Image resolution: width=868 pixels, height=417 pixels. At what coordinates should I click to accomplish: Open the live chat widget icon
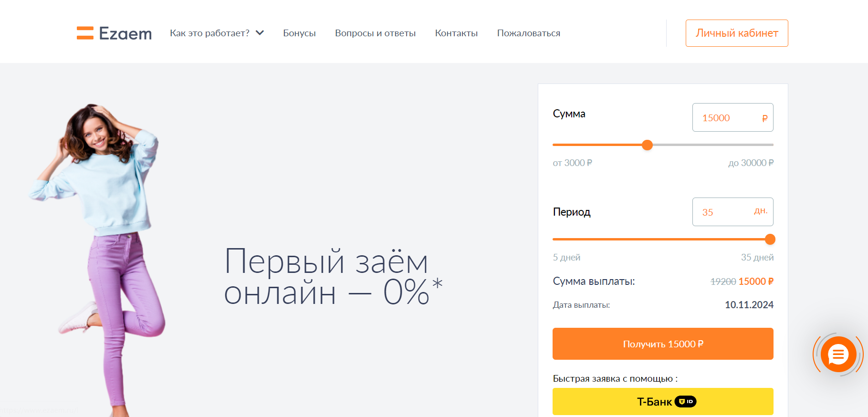(x=838, y=354)
